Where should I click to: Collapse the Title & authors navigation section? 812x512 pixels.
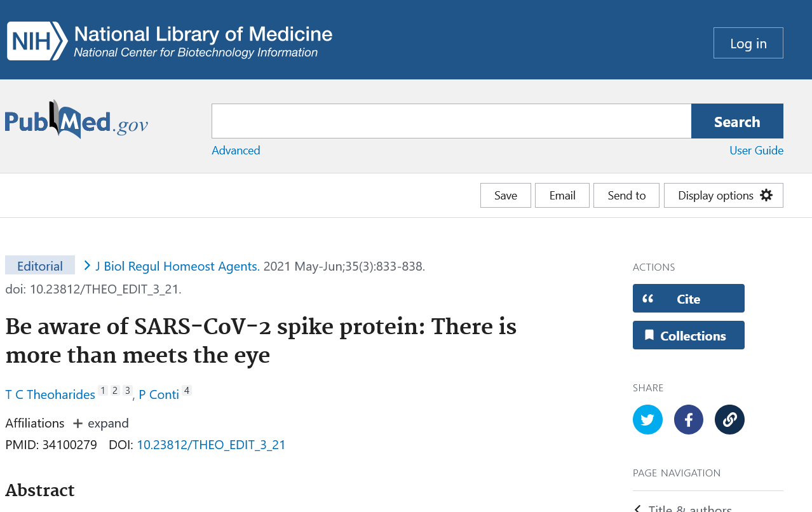tap(636, 507)
